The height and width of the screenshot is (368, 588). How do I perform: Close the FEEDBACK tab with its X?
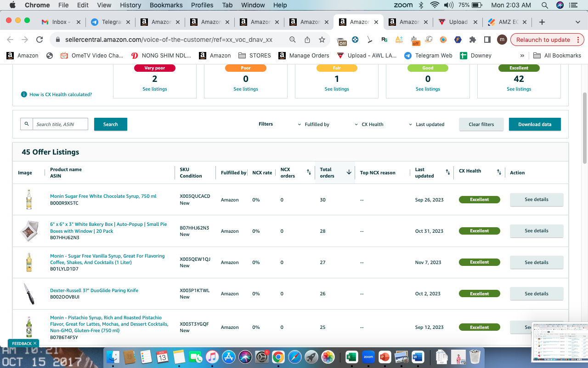(x=35, y=343)
